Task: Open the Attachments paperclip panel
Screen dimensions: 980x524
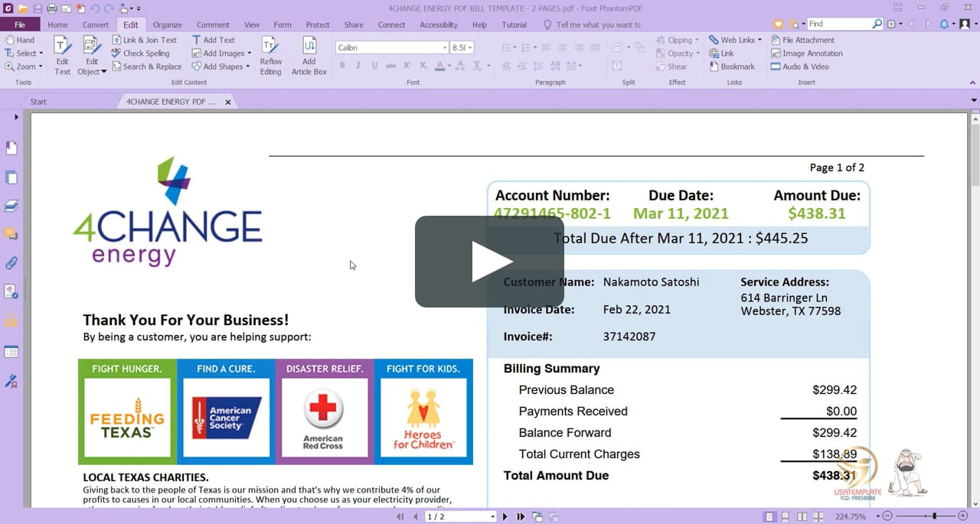Action: coord(11,263)
